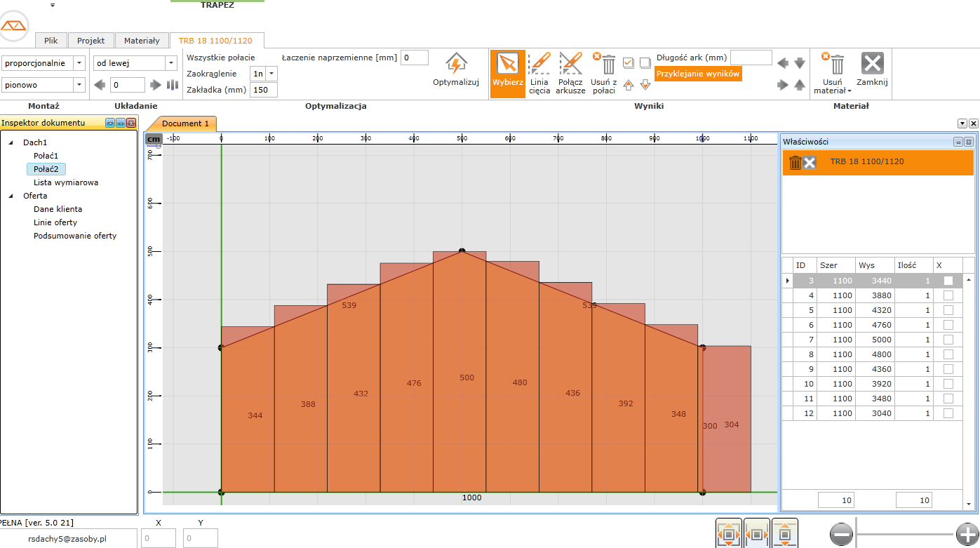Click the fit-all zoom icon
980x548 pixels.
(729, 534)
